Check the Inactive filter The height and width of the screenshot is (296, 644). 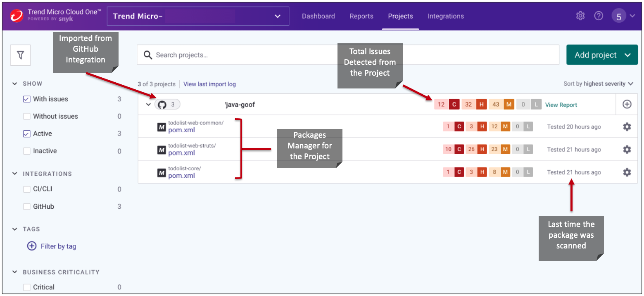coord(27,151)
